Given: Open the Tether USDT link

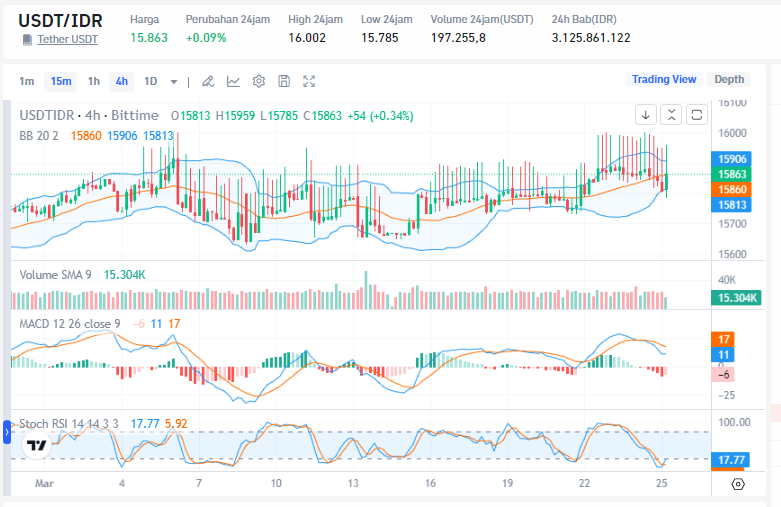Looking at the screenshot, I should [67, 39].
